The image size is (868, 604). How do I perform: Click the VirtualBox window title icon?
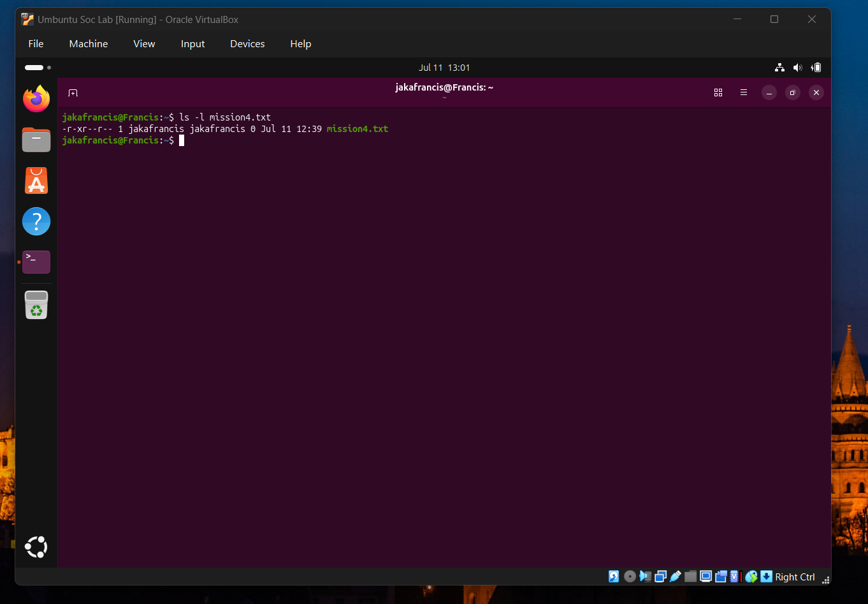pyautogui.click(x=27, y=19)
